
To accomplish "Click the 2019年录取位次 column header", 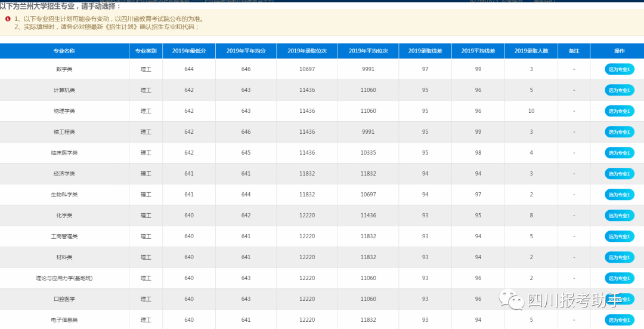I will point(307,51).
